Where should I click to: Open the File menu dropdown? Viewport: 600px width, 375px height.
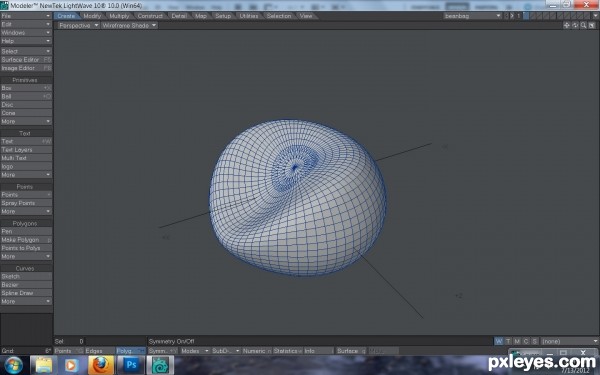(26, 16)
